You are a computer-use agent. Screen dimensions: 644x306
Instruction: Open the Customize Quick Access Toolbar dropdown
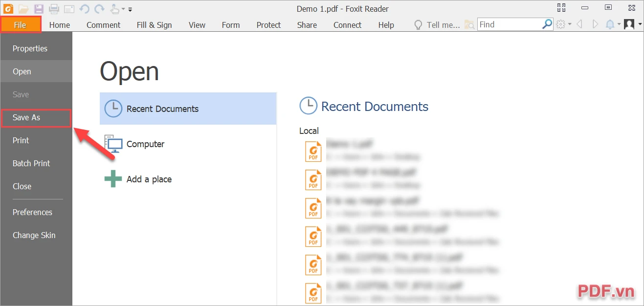(x=130, y=9)
